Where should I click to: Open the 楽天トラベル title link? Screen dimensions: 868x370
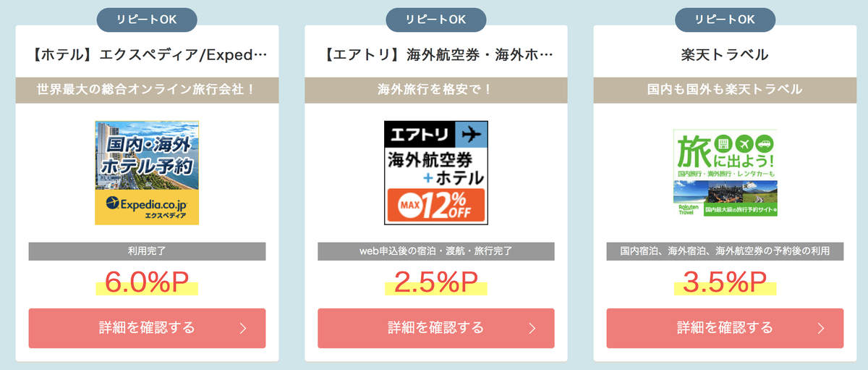[x=725, y=54]
